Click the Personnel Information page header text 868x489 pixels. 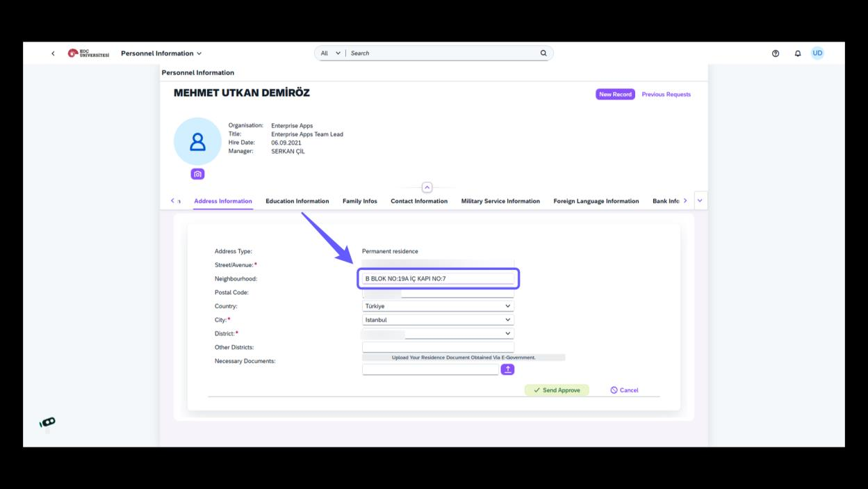tap(198, 73)
